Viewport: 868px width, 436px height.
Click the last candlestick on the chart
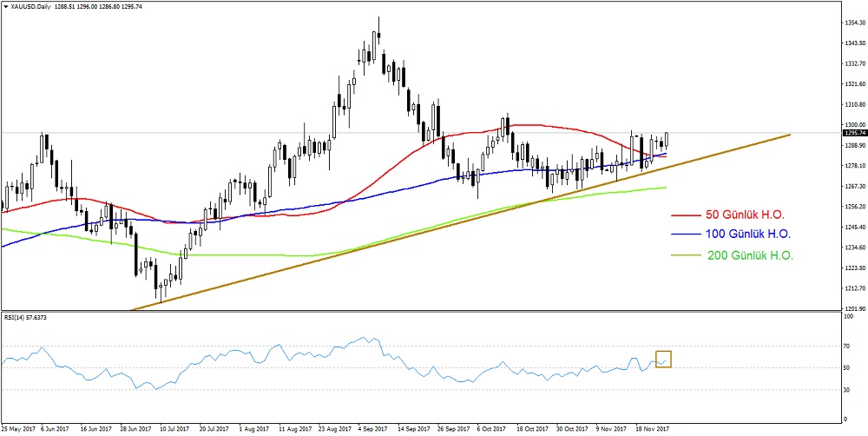(x=667, y=139)
